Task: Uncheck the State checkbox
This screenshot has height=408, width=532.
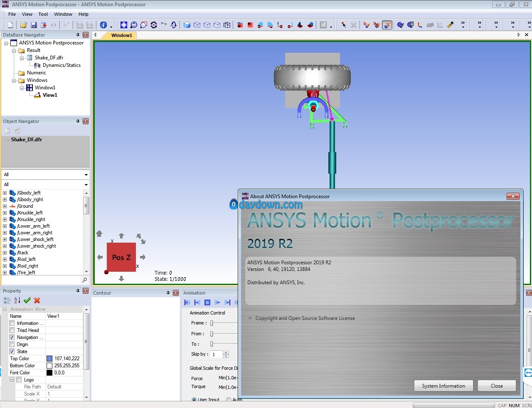Action: pos(12,351)
